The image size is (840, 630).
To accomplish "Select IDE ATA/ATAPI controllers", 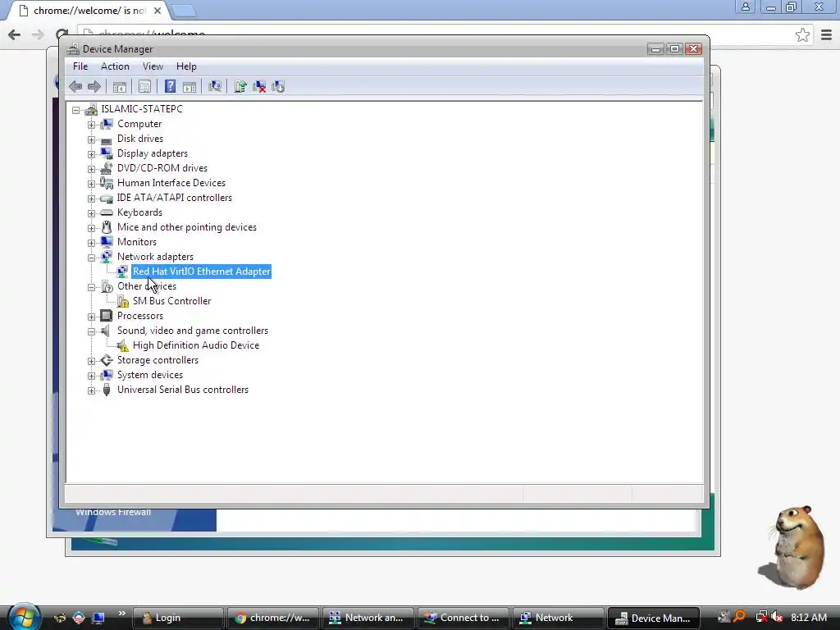I will tap(175, 198).
